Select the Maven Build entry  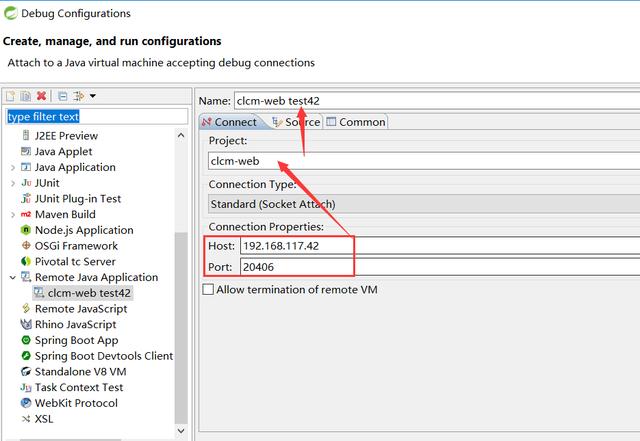65,214
